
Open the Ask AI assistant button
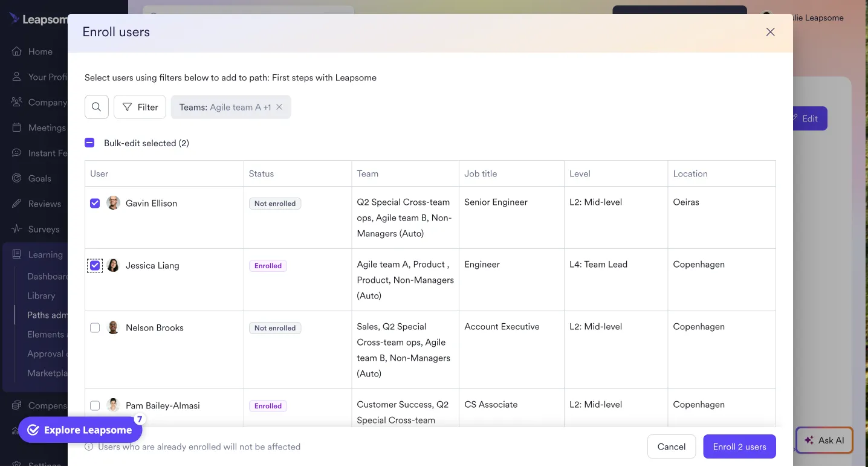[x=824, y=440]
